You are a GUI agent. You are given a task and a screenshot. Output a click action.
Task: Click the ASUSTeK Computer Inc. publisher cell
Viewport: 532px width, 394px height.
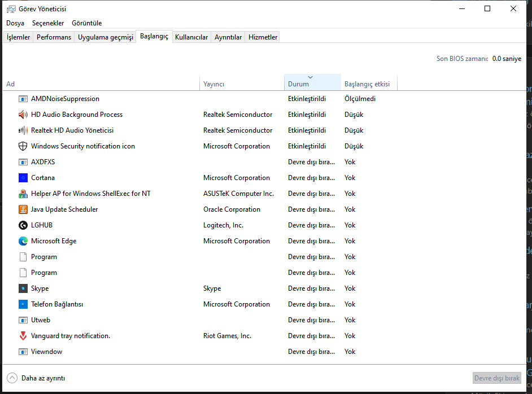coord(238,194)
